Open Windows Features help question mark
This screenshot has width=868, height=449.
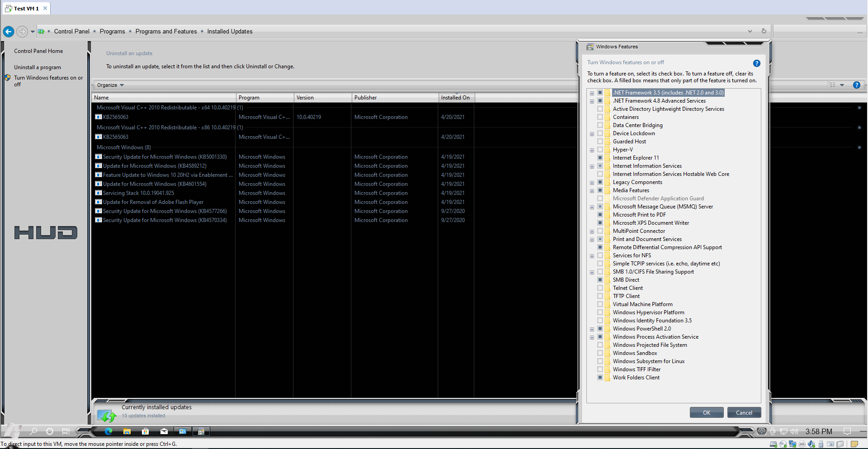click(756, 63)
